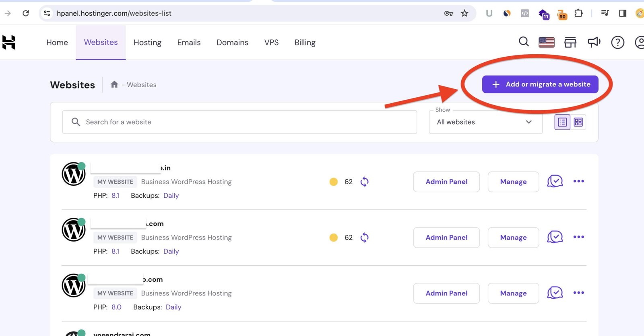Open Admin Panel for third-row .com website

(x=446, y=293)
